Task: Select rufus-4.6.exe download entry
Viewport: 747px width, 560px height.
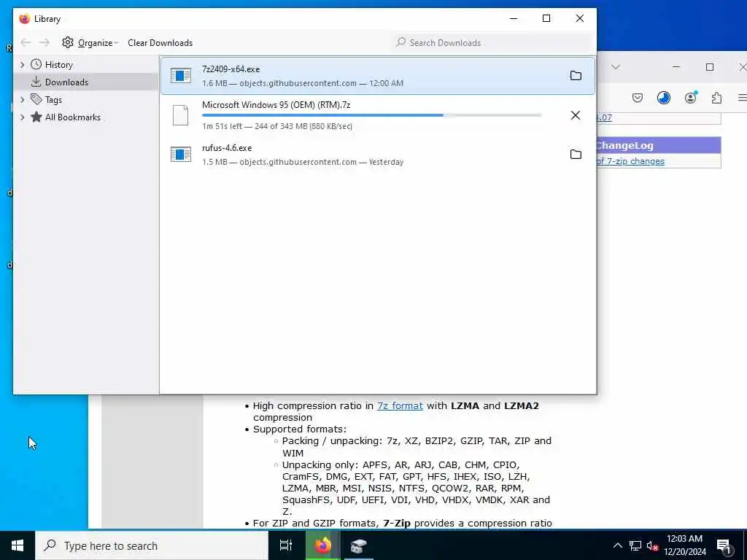Action: tap(378, 155)
